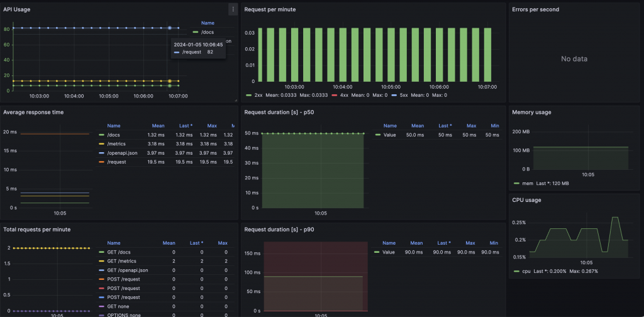Click 1.32 ms Mean value for /docs
644x317 pixels.
point(156,135)
